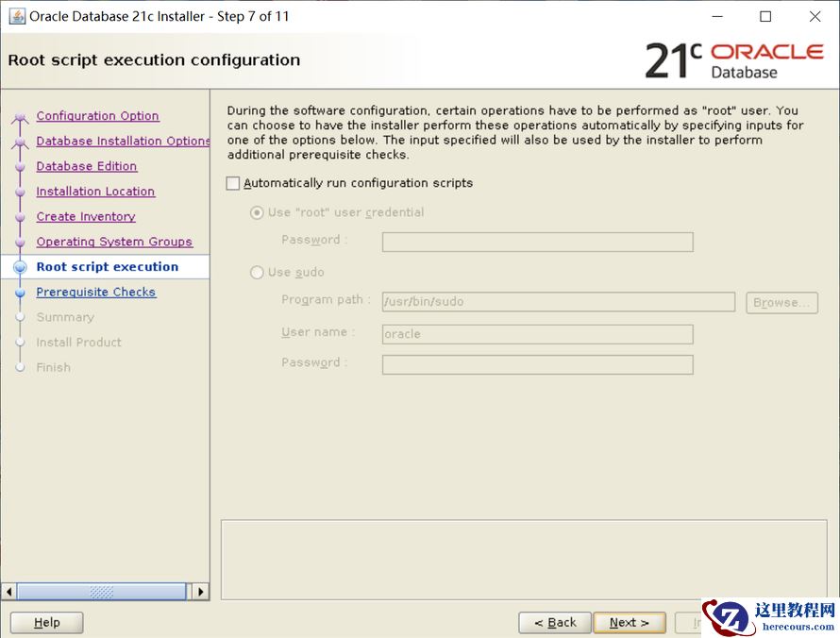Click the Install Product step label
Screen dimensions: 840x638
click(78, 343)
